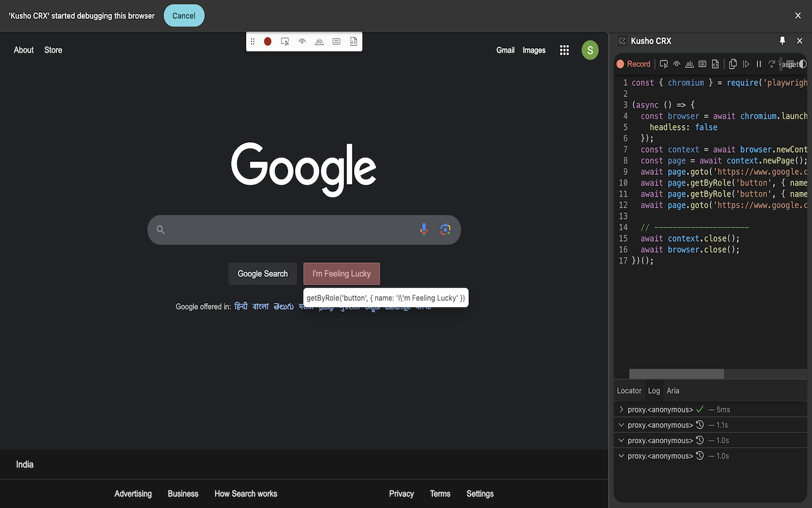Viewport: 812px width, 508px height.
Task: Click the Cancel debugging button
Action: (183, 15)
